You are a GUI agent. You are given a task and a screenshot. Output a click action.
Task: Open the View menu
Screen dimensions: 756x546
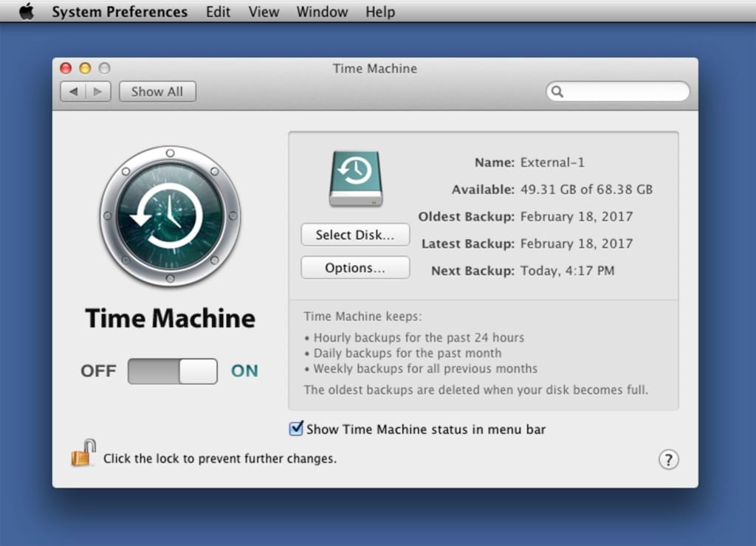point(263,11)
